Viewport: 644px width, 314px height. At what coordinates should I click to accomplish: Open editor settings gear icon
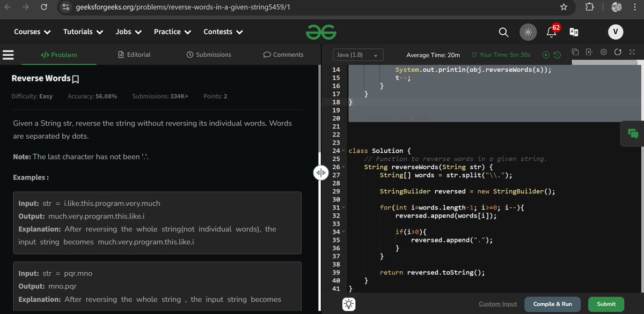603,52
